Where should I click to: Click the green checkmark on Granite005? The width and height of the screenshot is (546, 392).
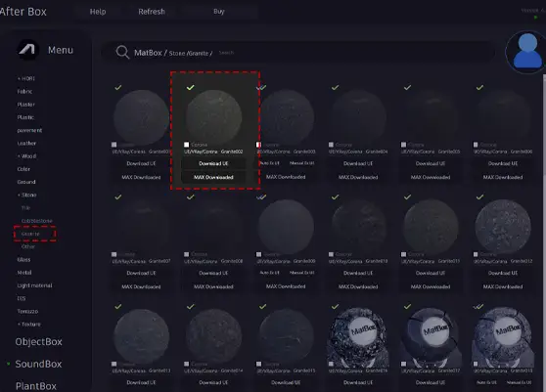[407, 87]
